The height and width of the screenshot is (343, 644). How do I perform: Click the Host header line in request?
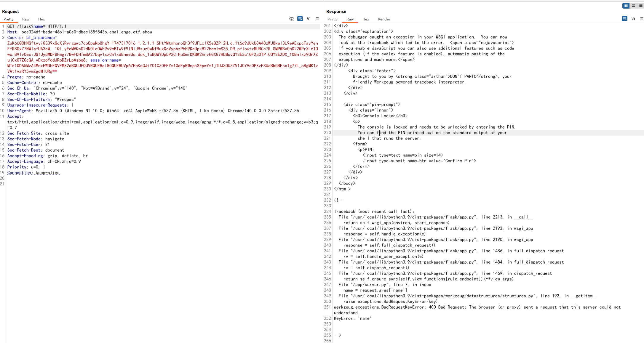[x=79, y=32]
